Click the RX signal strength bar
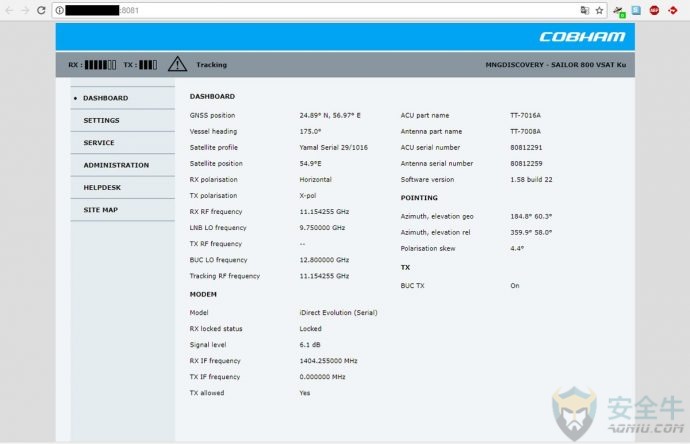690x444 pixels. click(100, 65)
